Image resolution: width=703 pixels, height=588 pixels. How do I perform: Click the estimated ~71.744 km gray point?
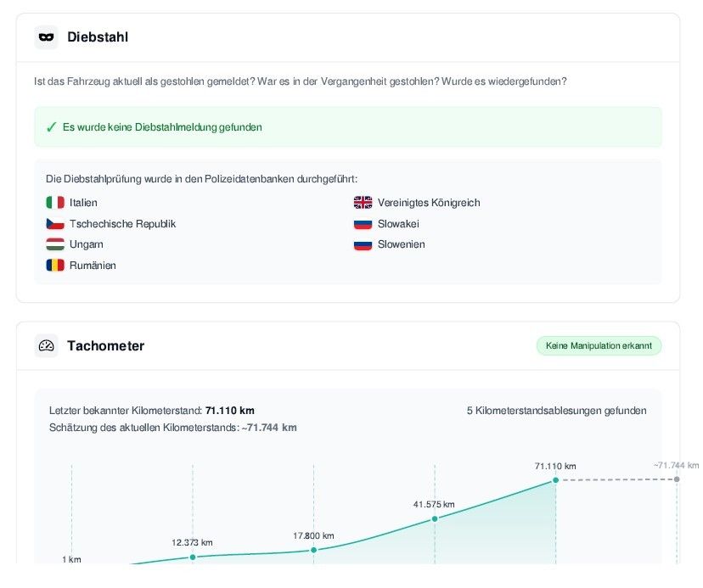point(677,479)
